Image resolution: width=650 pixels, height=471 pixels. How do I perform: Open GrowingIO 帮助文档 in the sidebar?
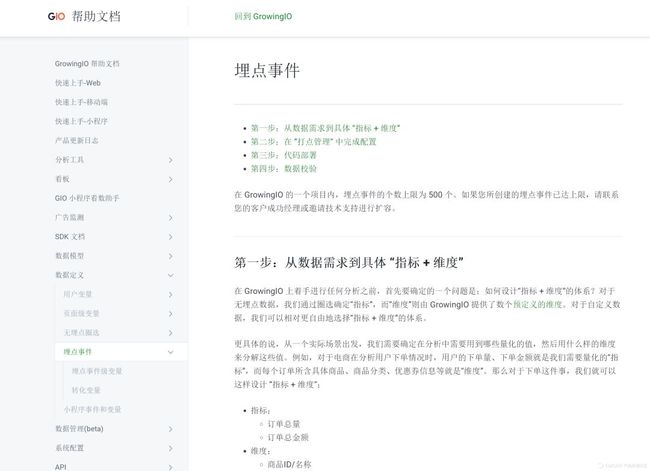(87, 63)
